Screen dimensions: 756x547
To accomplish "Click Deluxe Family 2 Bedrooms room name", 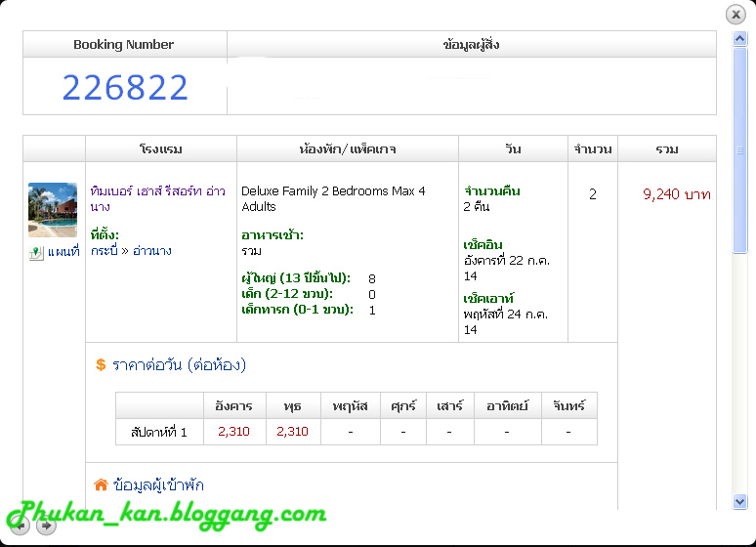I will 333,198.
